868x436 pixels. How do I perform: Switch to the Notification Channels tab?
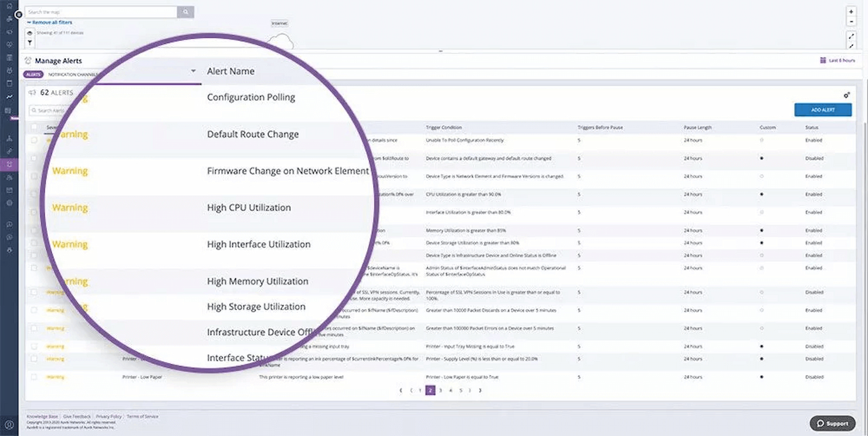pos(73,75)
